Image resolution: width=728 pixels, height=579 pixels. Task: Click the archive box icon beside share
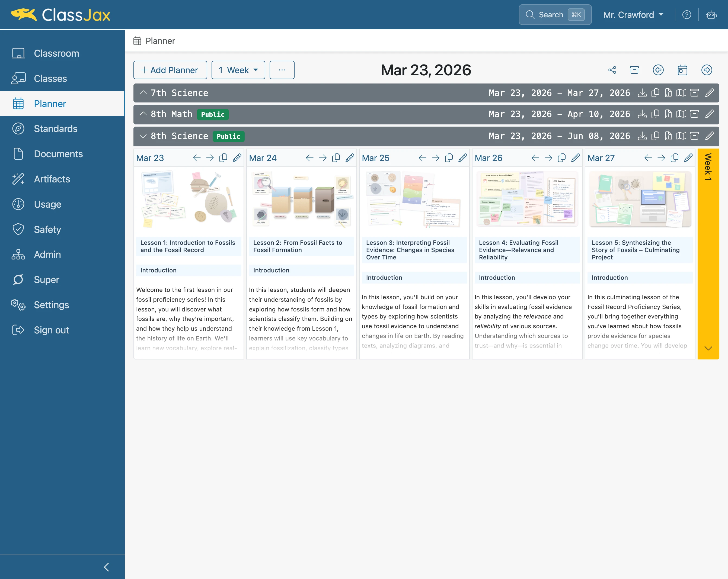[x=634, y=70]
